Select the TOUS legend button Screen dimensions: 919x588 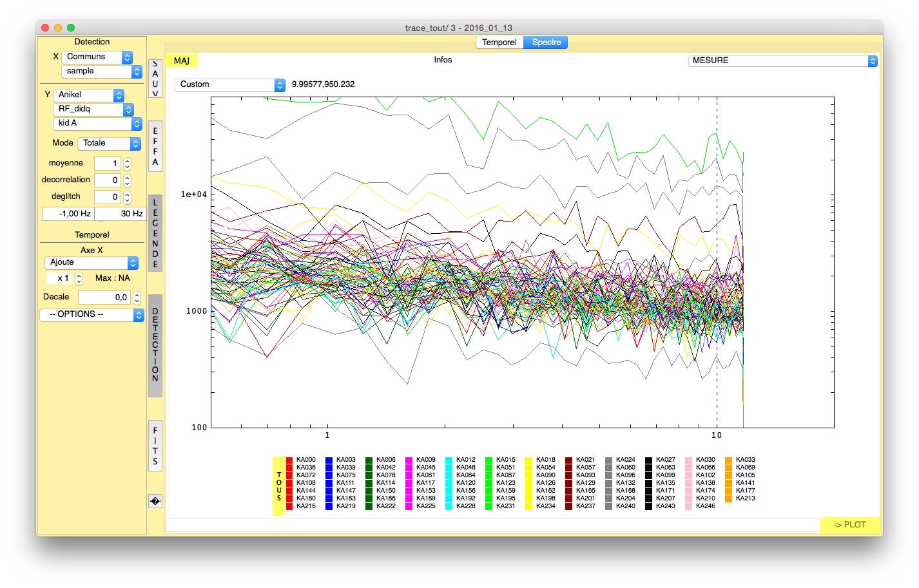[x=279, y=486]
